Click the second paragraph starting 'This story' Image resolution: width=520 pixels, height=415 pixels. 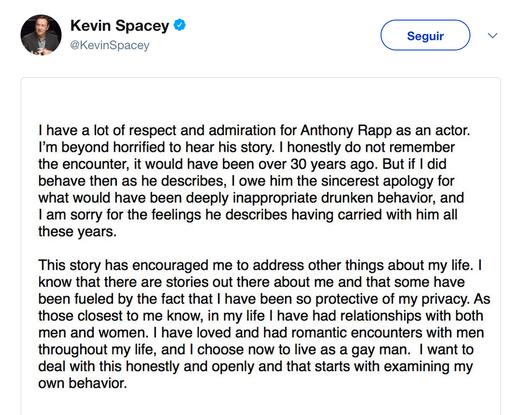click(264, 324)
